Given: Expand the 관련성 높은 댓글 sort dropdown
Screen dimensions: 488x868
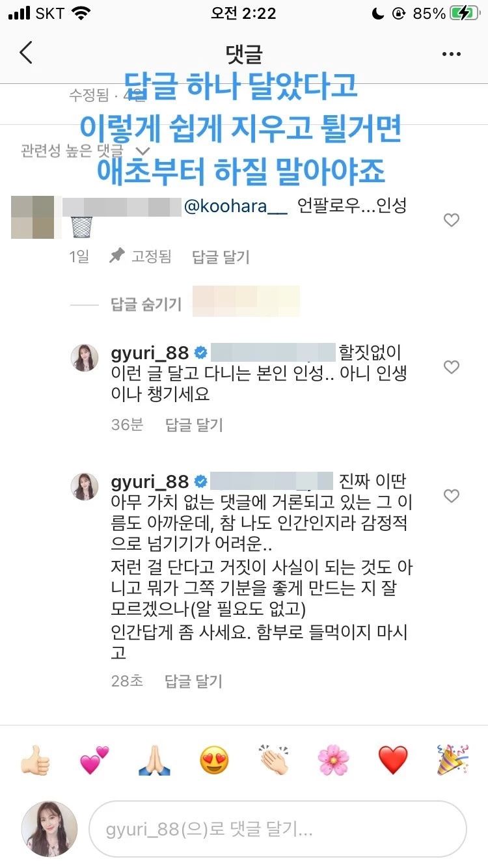Looking at the screenshot, I should 85,151.
